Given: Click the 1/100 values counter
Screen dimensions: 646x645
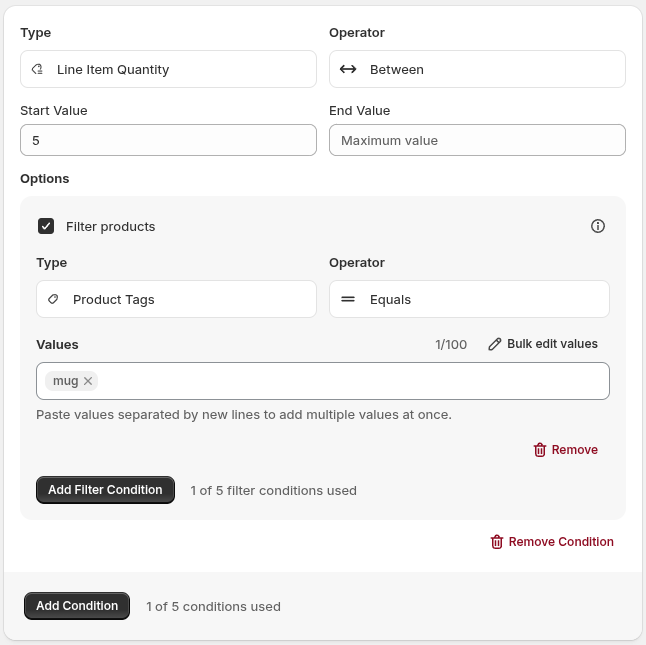Looking at the screenshot, I should coord(451,344).
